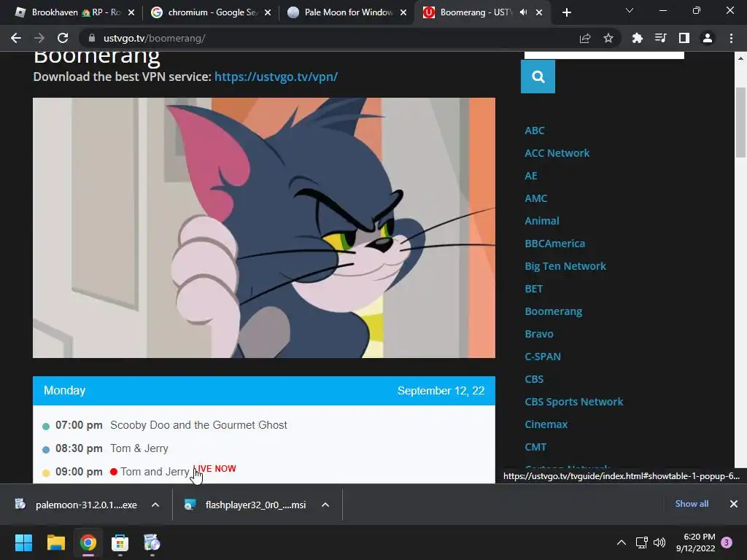
Task: Open the Boomerang sidebar link
Action: pyautogui.click(x=553, y=311)
